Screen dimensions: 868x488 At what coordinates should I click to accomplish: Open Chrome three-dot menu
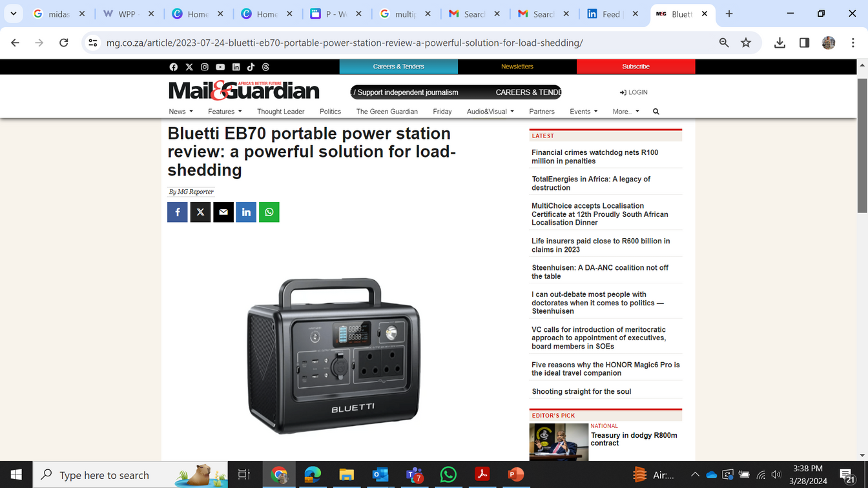tap(852, 43)
